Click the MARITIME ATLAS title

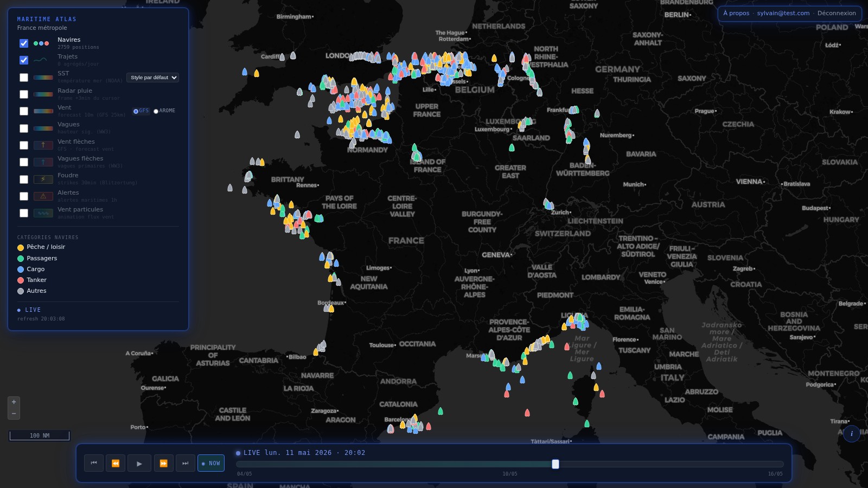(47, 19)
